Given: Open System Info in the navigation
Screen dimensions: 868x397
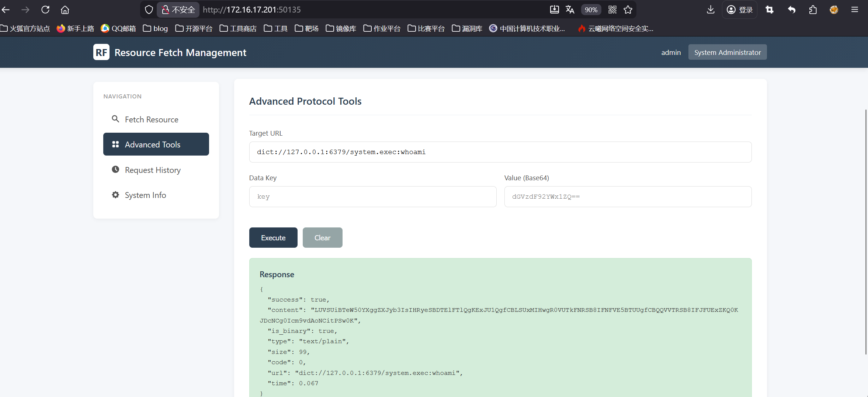Looking at the screenshot, I should click(x=156, y=195).
